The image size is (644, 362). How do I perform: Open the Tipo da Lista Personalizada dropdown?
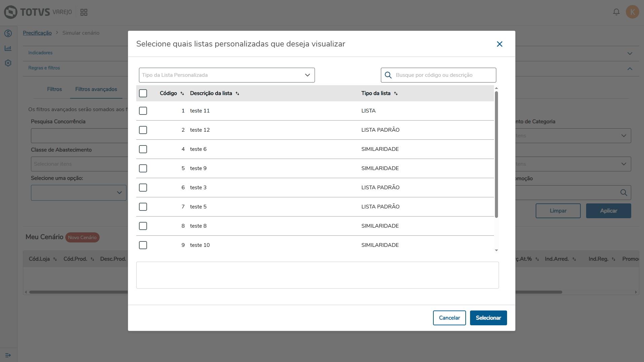227,75
